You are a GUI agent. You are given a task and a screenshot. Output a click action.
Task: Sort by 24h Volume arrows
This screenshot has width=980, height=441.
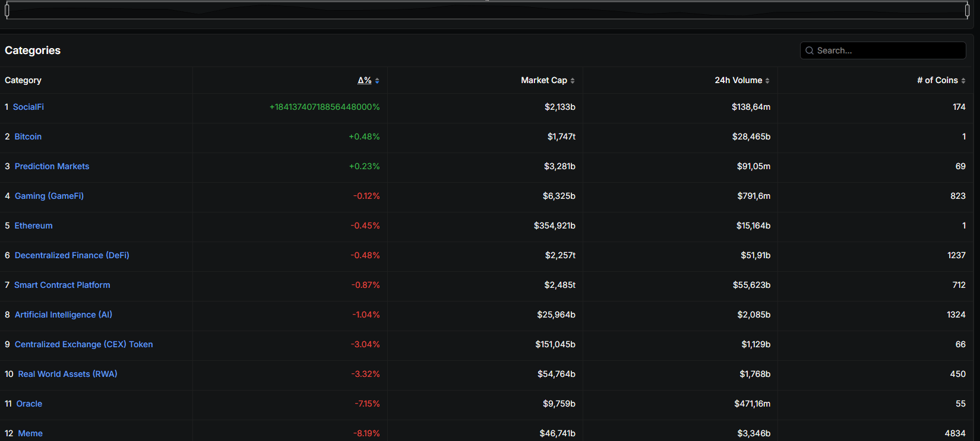tap(767, 81)
